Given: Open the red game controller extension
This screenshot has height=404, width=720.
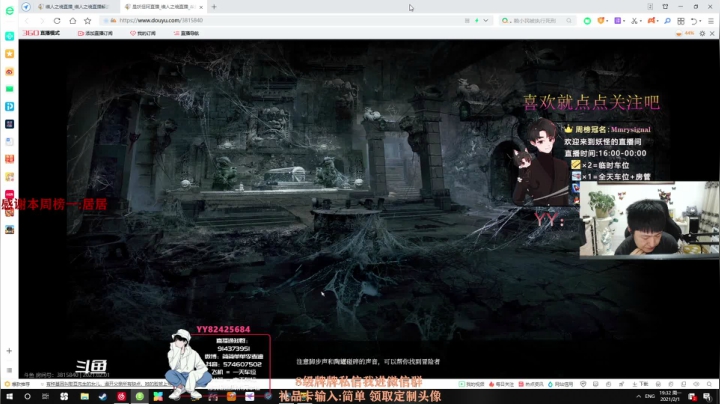Looking at the screenshot, I should 651,21.
